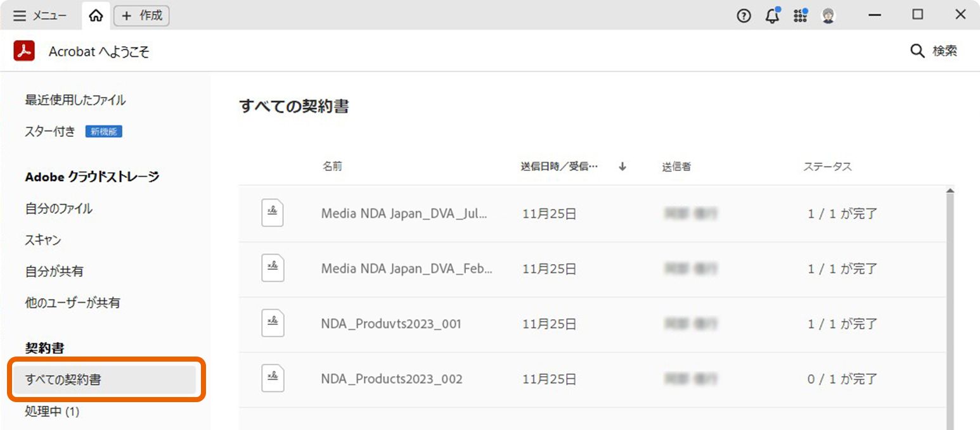Go to 自分のファイル in the sidebar

point(58,208)
